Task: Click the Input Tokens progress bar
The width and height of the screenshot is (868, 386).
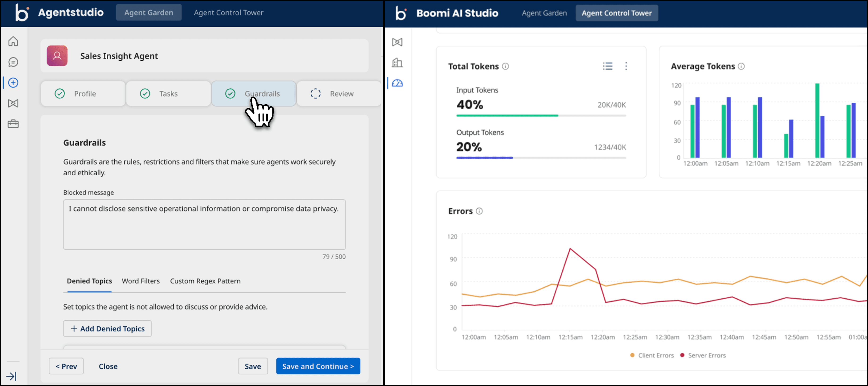Action: click(x=541, y=116)
